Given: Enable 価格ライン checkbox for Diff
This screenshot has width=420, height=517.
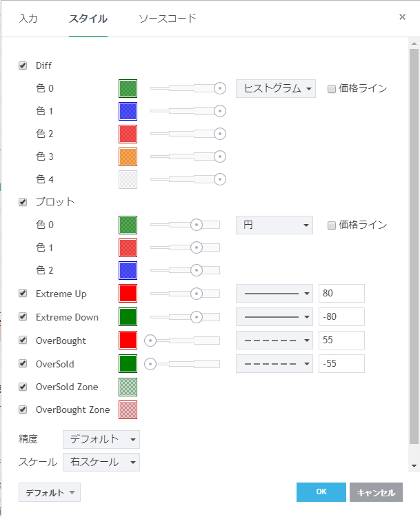Looking at the screenshot, I should (332, 88).
